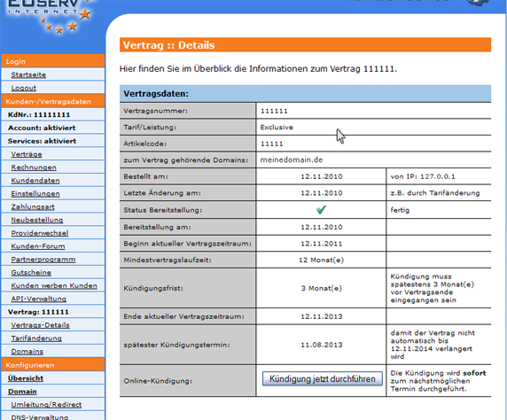Click the 12 Monat(e) value
The image size is (507, 420).
tap(321, 260)
